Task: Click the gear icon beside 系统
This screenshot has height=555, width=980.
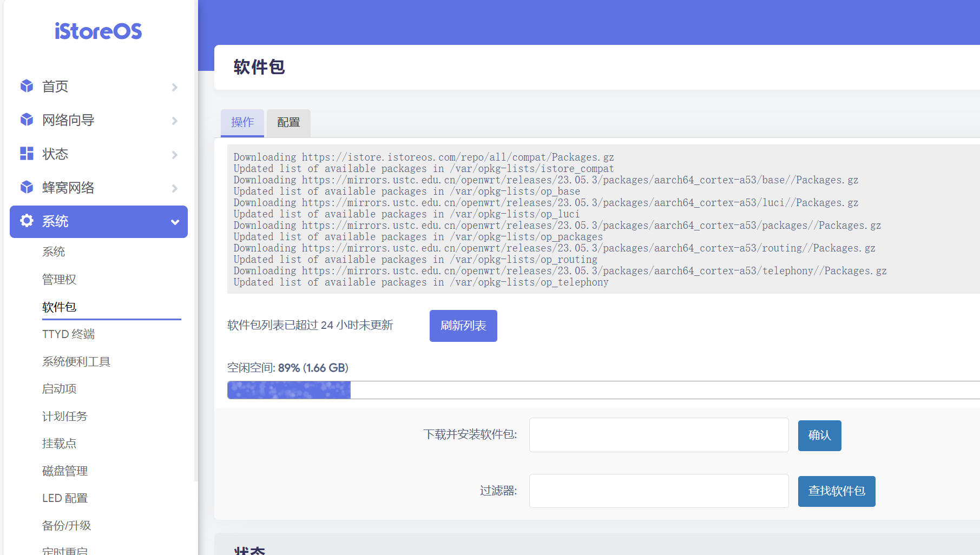Action: click(27, 221)
